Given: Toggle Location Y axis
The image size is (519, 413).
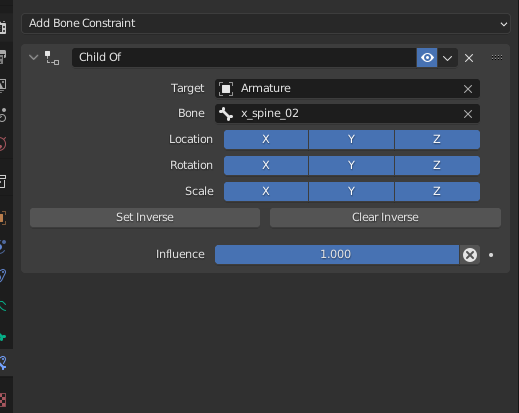Looking at the screenshot, I should [x=351, y=139].
